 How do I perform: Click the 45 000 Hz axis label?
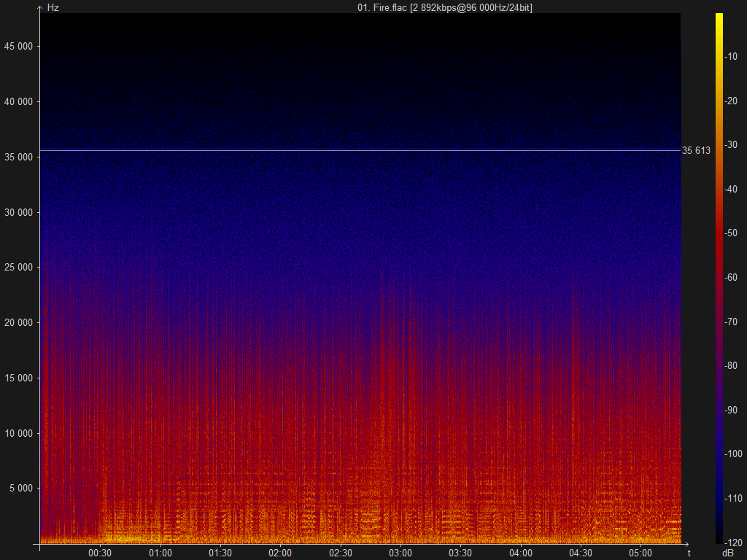[x=18, y=46]
